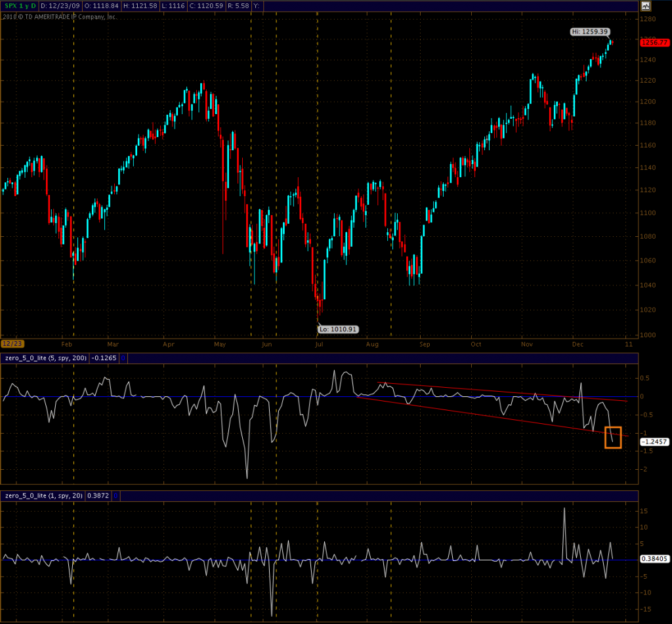Click the 1280 price axis label
The height and width of the screenshot is (624, 672).
tap(648, 19)
